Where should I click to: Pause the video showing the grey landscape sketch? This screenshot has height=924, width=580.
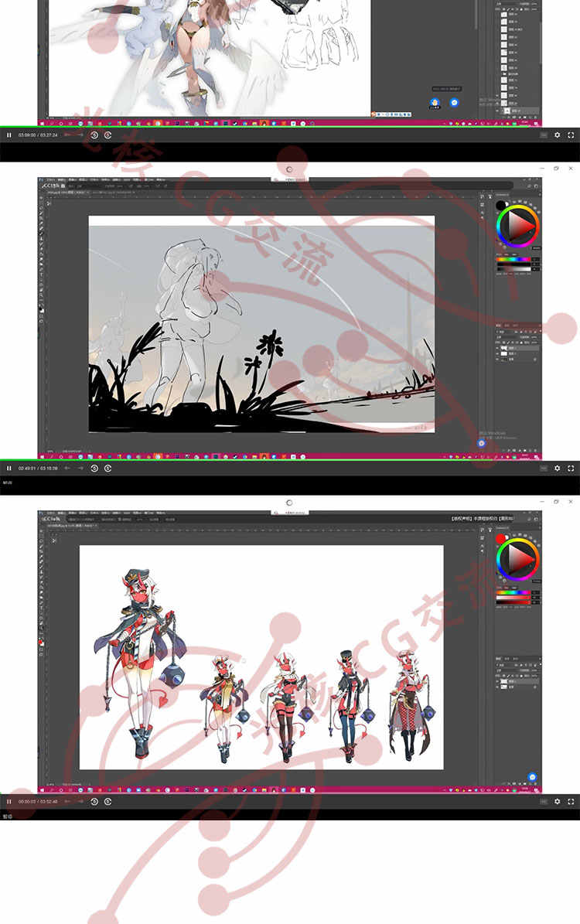click(x=9, y=469)
